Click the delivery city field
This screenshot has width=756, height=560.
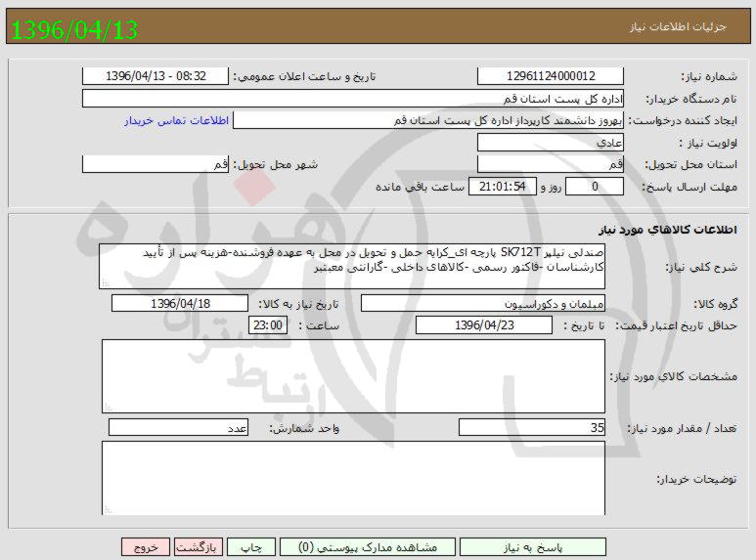156,164
